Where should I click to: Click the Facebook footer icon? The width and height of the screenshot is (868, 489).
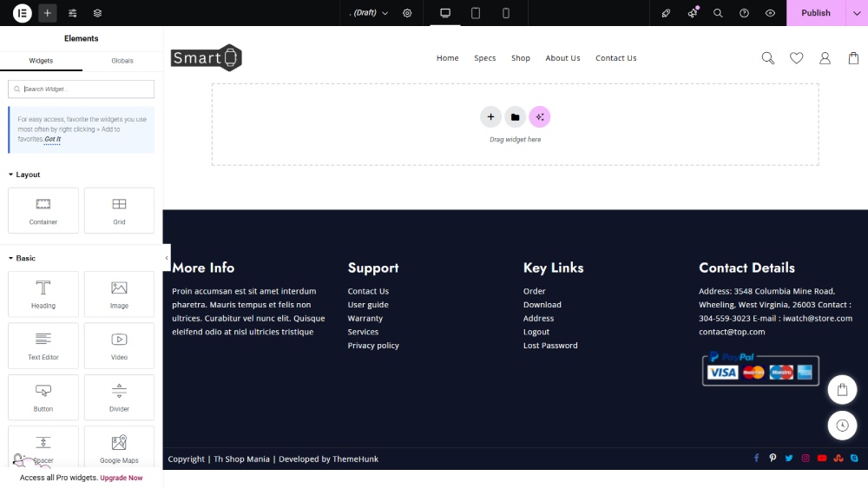click(756, 458)
